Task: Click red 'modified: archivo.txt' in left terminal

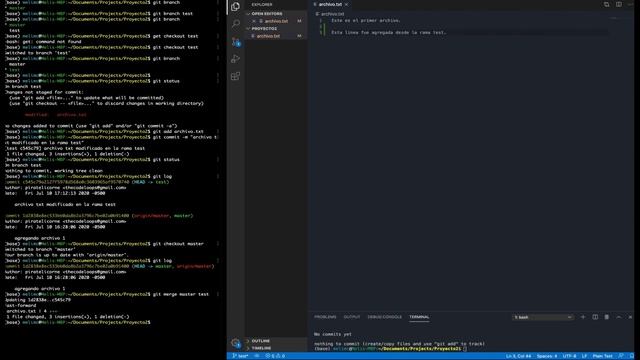Action: point(56,115)
